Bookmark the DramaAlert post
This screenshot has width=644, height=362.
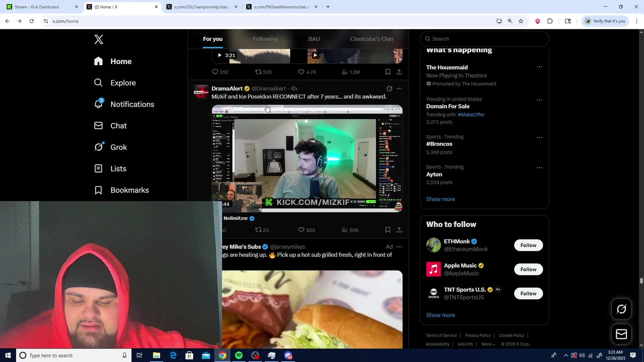click(387, 230)
